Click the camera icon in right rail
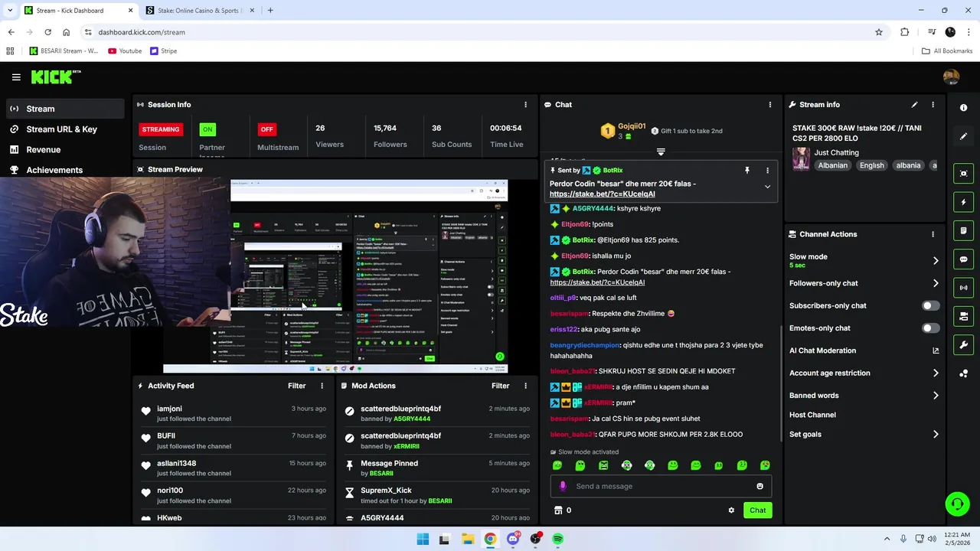 click(963, 316)
